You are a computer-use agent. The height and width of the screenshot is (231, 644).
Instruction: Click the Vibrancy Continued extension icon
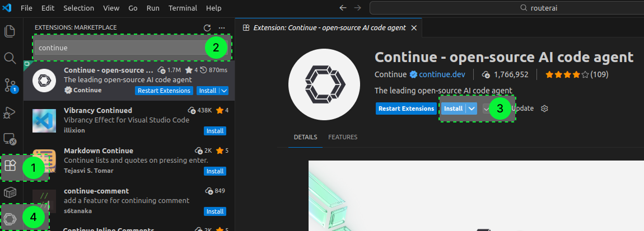click(44, 121)
